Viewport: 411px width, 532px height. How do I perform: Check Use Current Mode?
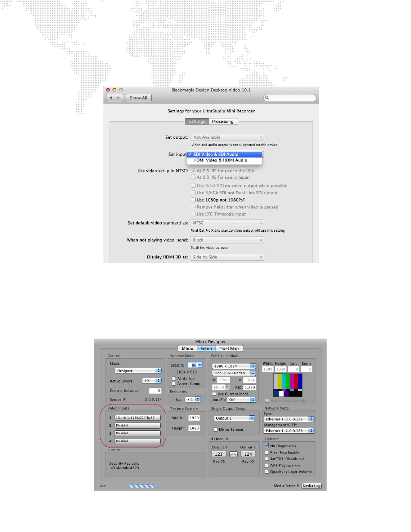pos(215,394)
